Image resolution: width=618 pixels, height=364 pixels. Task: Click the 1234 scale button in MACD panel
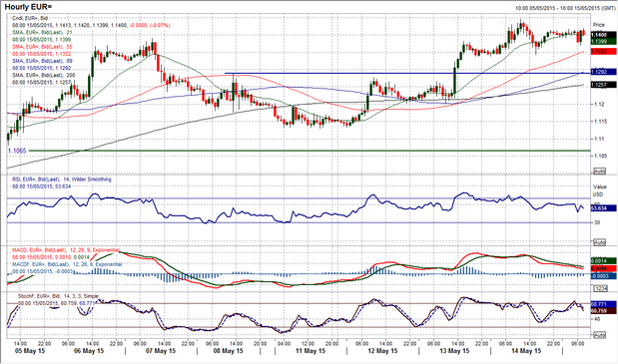click(x=599, y=288)
